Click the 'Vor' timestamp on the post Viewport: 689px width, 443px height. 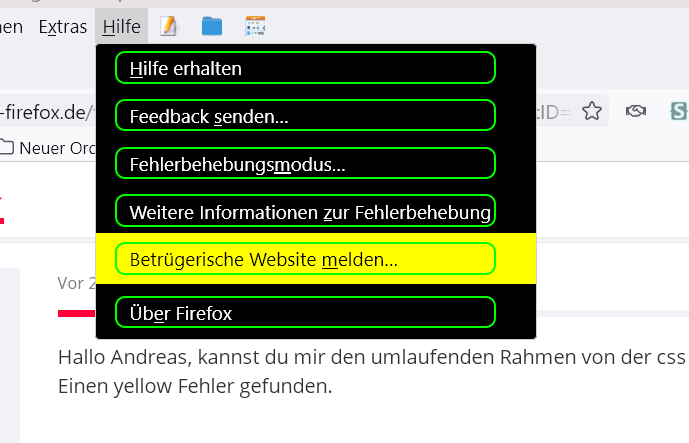[76, 283]
